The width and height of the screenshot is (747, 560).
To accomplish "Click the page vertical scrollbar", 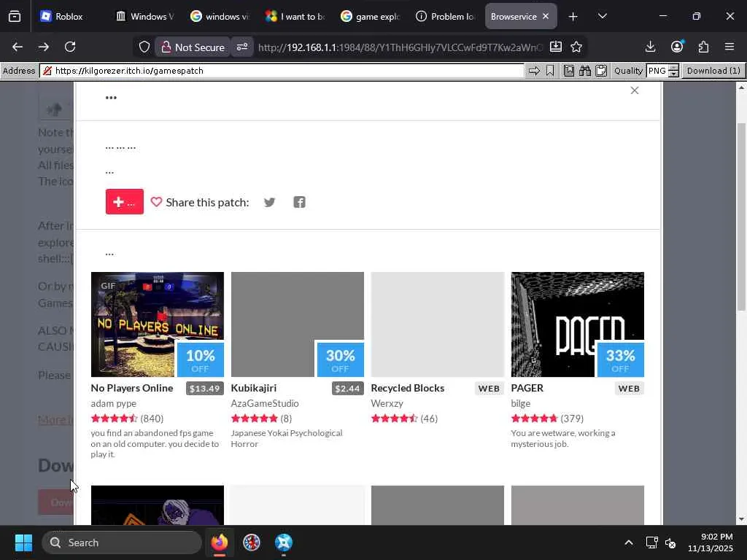I will click(x=741, y=217).
